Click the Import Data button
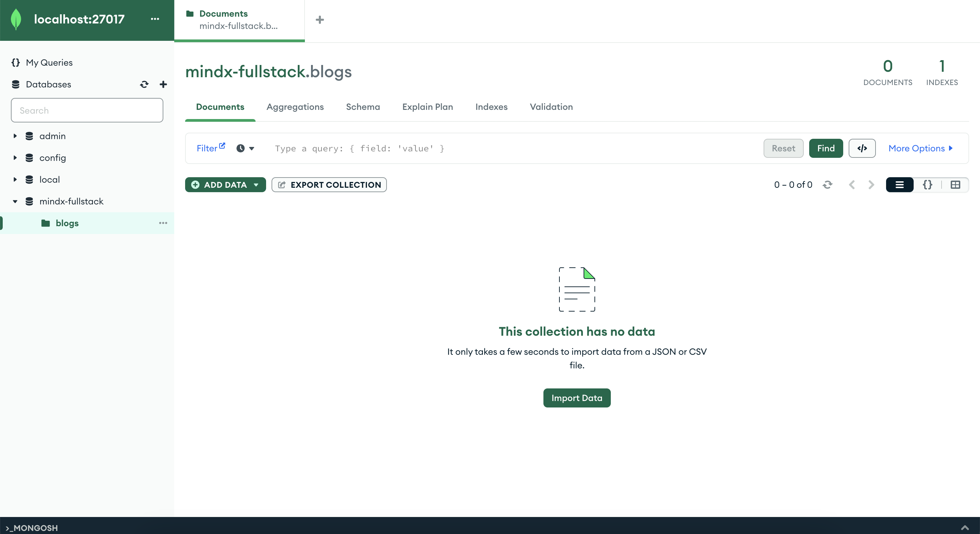 click(577, 398)
